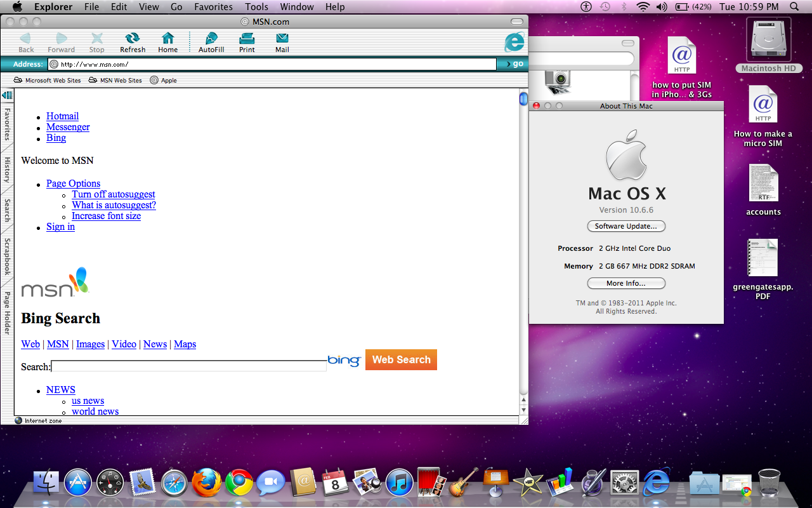Open the Explorer application menu
This screenshot has height=508, width=812.
click(x=53, y=7)
